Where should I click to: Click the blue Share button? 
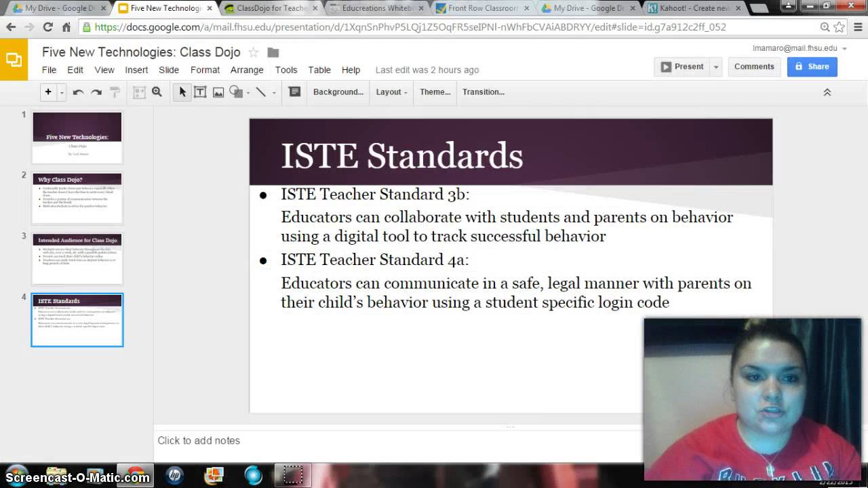(x=812, y=66)
